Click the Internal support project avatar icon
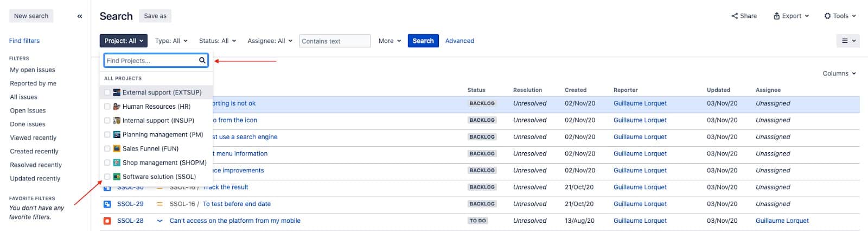868x231 pixels. [117, 121]
